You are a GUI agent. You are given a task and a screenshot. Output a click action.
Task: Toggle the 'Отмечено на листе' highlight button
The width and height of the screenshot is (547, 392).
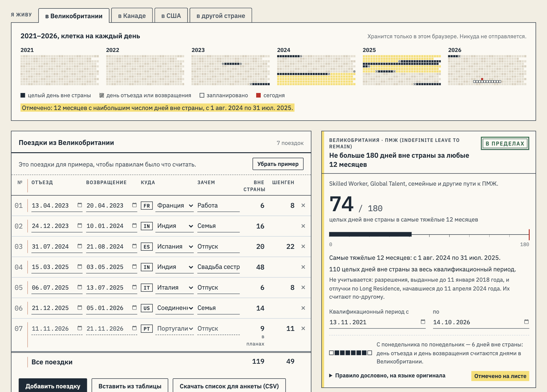[x=500, y=376]
